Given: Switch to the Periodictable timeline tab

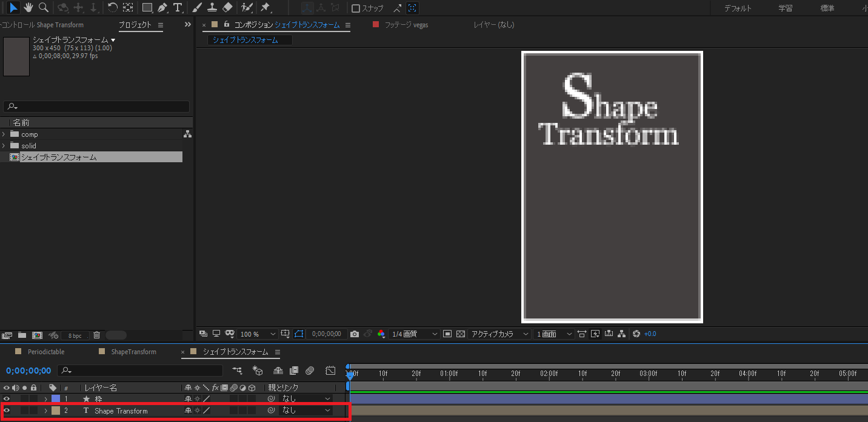Looking at the screenshot, I should tap(46, 352).
